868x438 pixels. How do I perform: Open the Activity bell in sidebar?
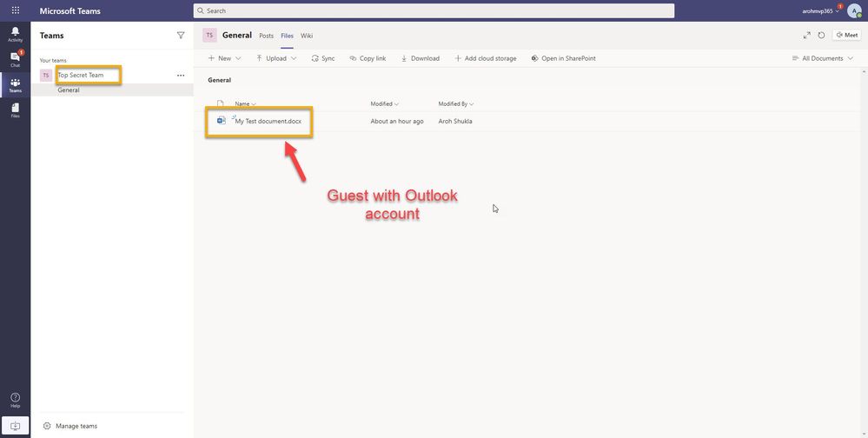point(16,35)
